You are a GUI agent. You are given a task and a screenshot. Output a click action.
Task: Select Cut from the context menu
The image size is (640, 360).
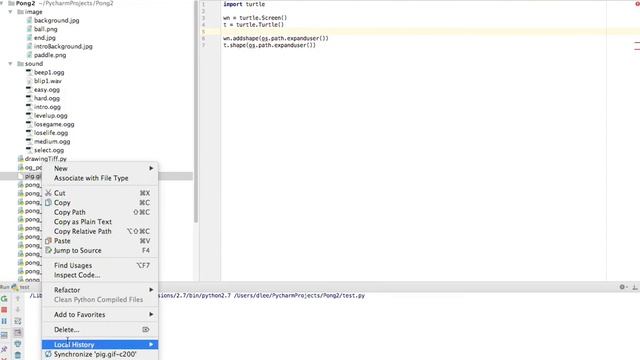(x=100, y=193)
